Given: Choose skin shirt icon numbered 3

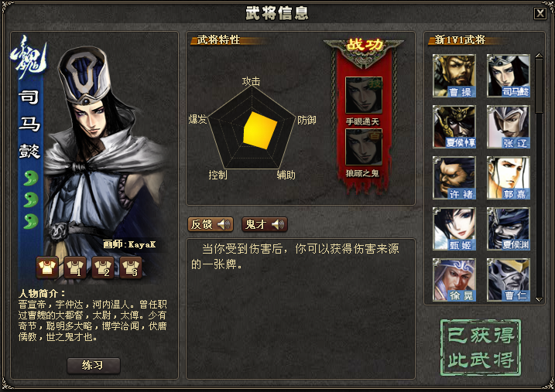Looking at the screenshot, I should click(x=131, y=268).
